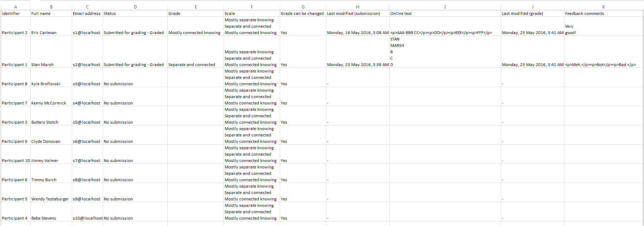Click the 'Feedback comments' header cell
The image size is (644, 226).
pyautogui.click(x=603, y=14)
